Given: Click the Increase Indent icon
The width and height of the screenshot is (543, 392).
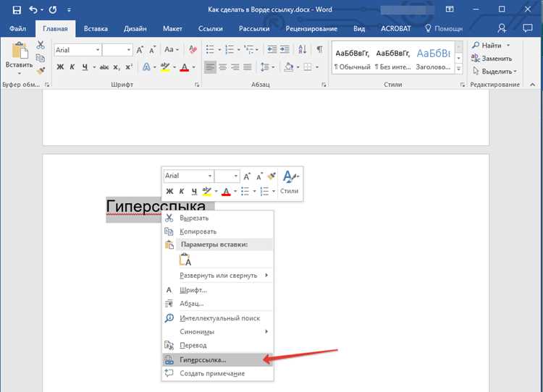Looking at the screenshot, I should 285,49.
